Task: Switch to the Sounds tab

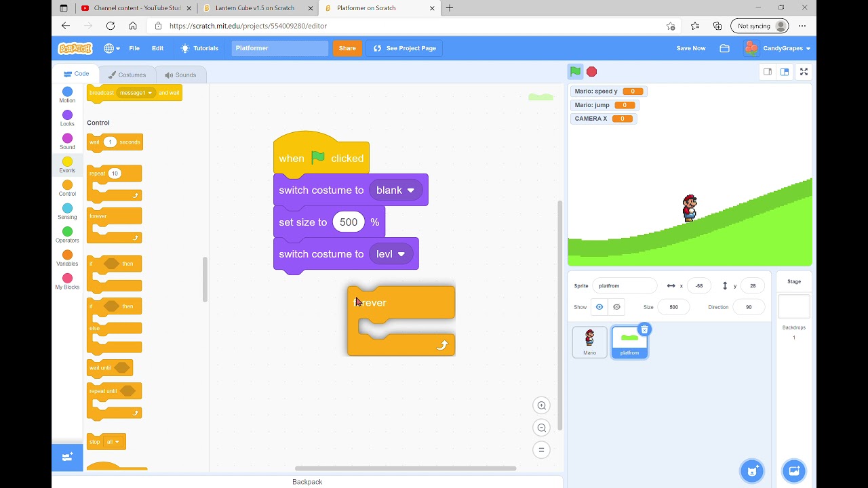Action: pos(180,75)
